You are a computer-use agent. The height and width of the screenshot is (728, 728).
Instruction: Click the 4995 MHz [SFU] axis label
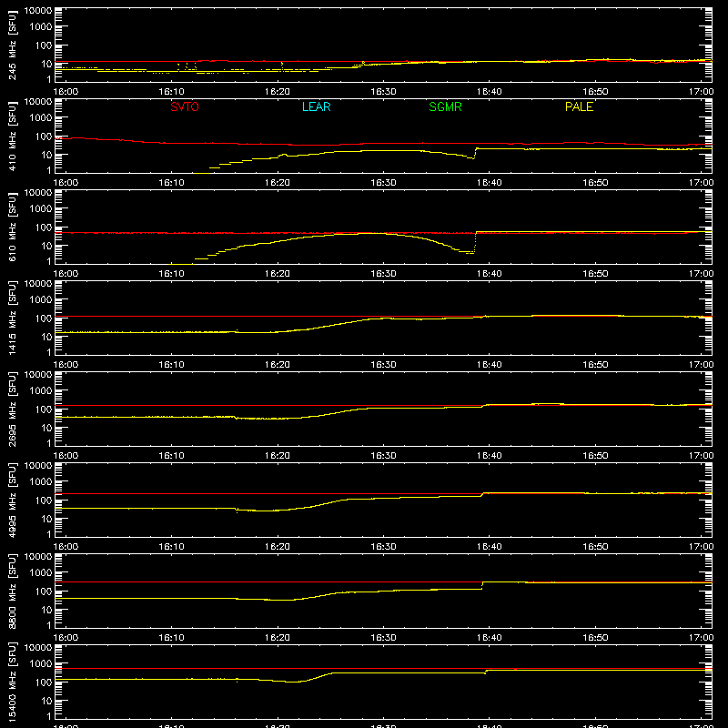pyautogui.click(x=13, y=500)
